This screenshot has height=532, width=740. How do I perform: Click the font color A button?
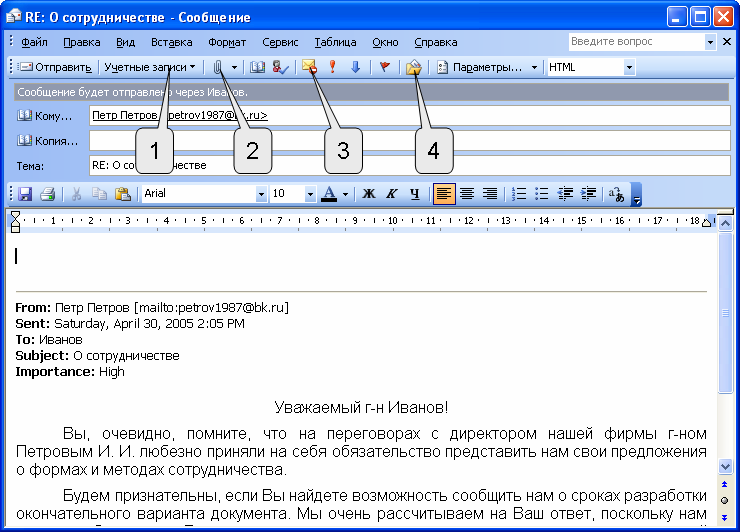click(x=329, y=194)
